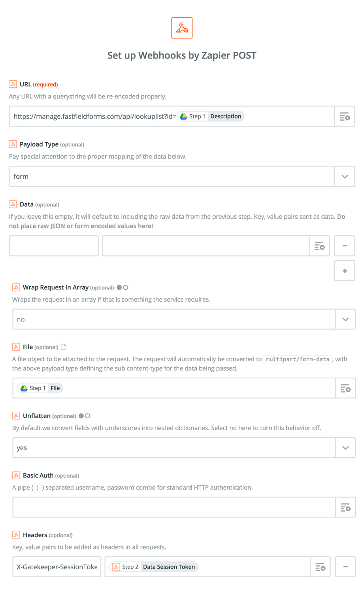Toggle the Unflatten radio indicator
The width and height of the screenshot is (364, 597).
click(x=85, y=416)
